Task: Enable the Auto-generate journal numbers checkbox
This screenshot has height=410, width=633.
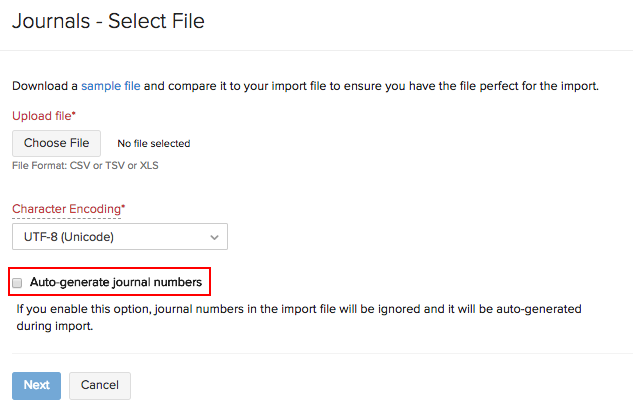Action: (17, 283)
